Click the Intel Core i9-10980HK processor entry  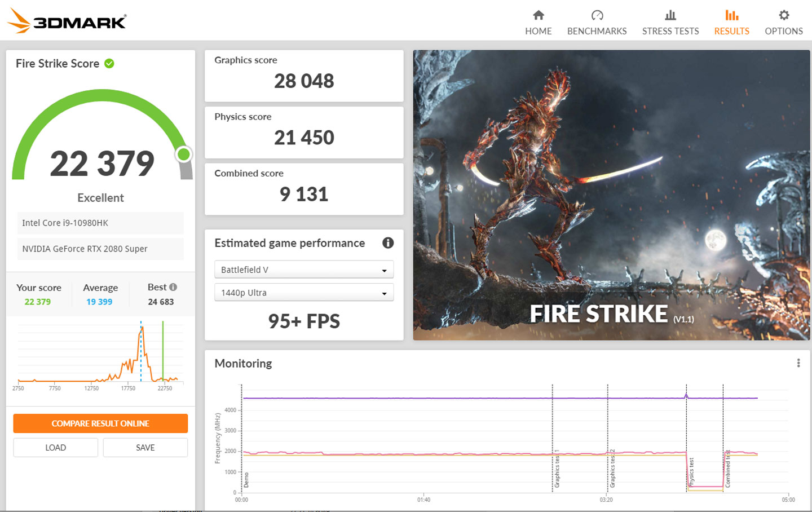[x=100, y=223]
